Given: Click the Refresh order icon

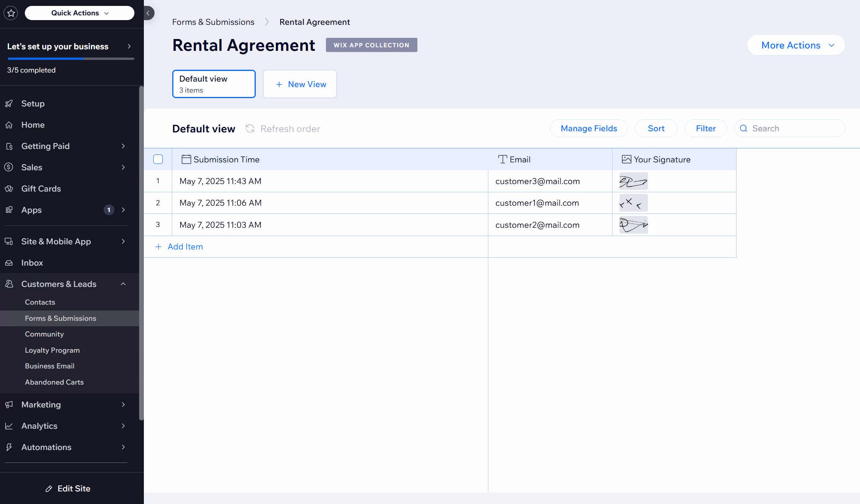Looking at the screenshot, I should 250,128.
